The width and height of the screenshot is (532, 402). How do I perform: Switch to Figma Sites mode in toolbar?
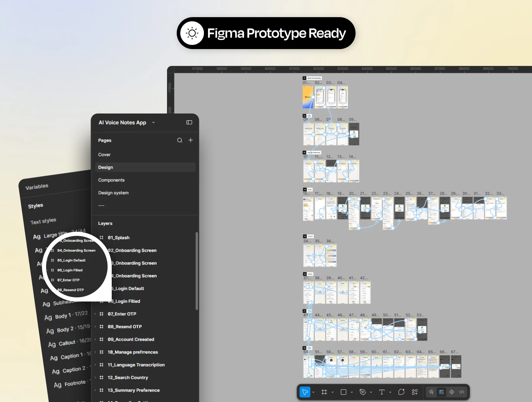[x=452, y=392]
